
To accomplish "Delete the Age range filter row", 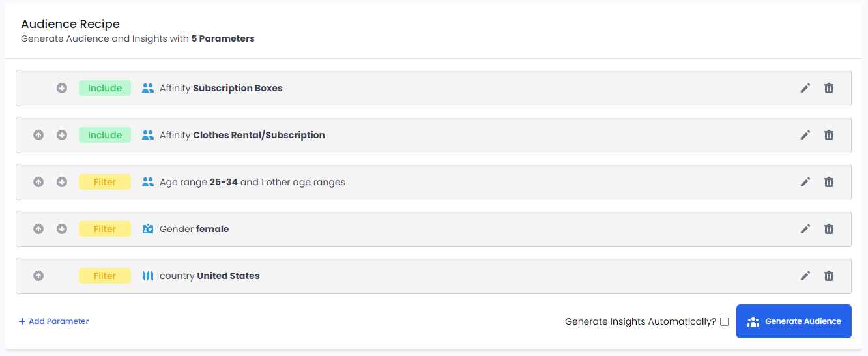I will (x=829, y=182).
